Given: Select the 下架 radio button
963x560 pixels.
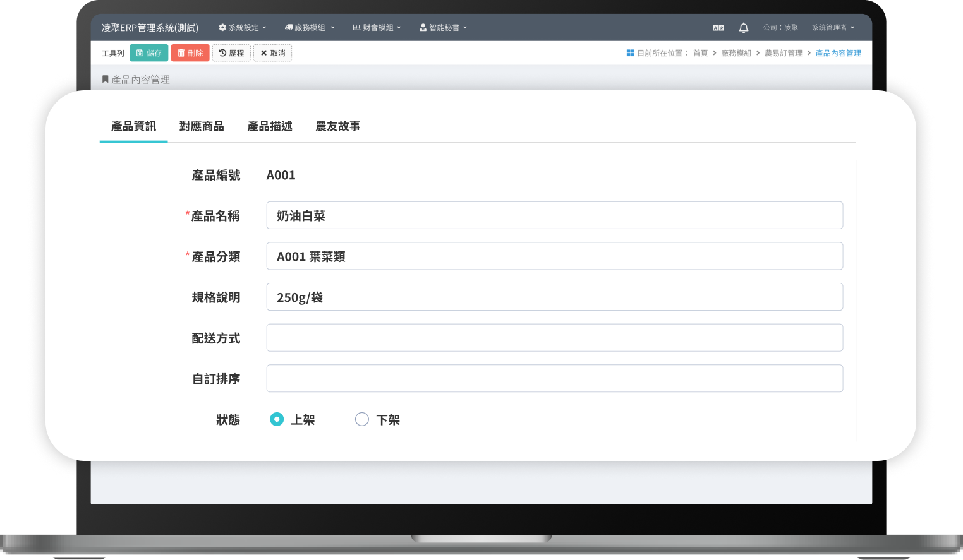Looking at the screenshot, I should point(361,419).
